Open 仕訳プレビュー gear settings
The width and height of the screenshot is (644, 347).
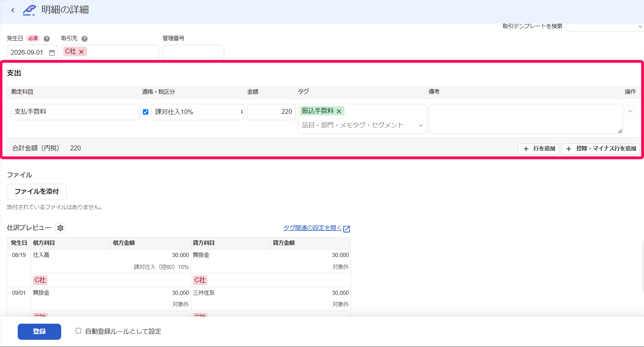pyautogui.click(x=60, y=228)
